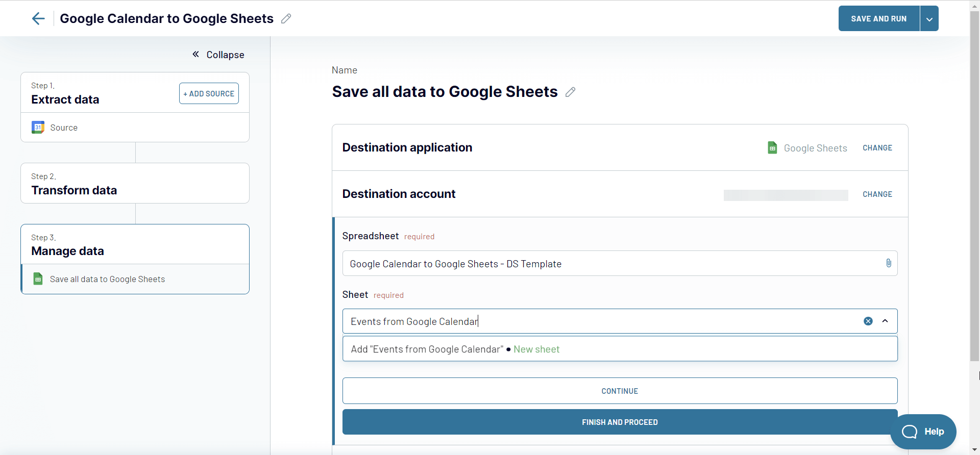Collapse the steps sidebar
Image resolution: width=980 pixels, height=455 pixels.
pos(218,55)
